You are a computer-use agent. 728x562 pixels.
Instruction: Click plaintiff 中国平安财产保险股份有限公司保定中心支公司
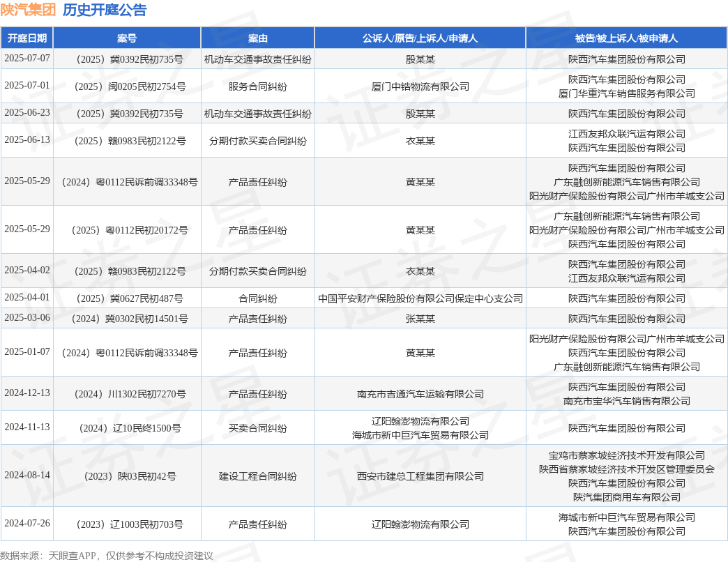pos(420,298)
